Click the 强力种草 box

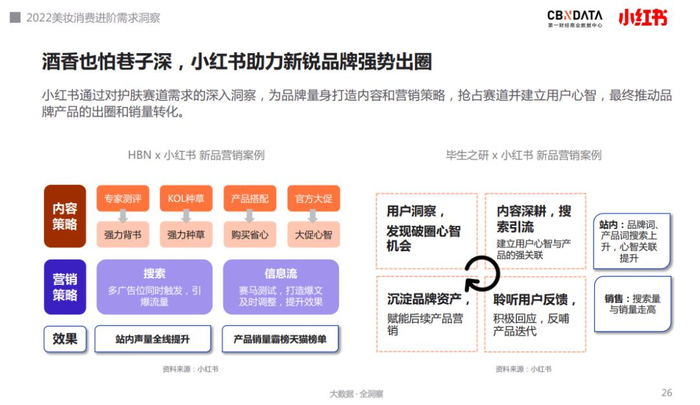186,234
